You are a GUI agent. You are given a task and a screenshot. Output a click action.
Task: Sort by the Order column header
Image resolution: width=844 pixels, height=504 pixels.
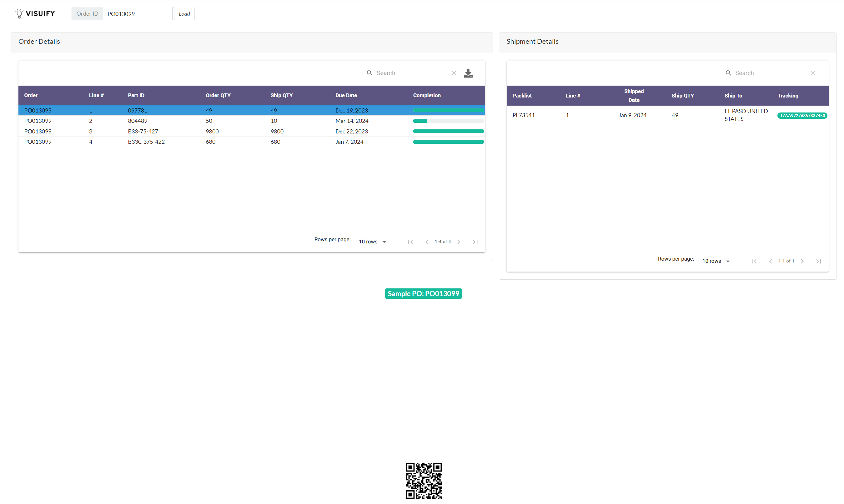[31, 95]
